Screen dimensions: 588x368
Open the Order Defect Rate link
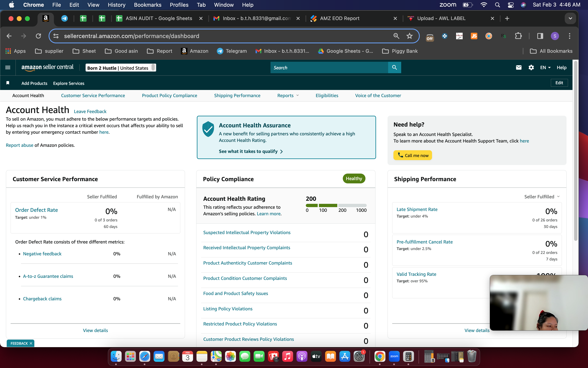click(37, 210)
